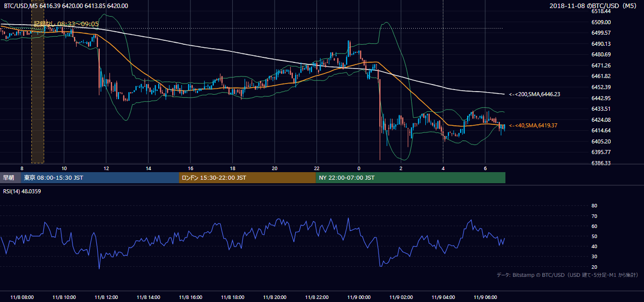Select the 早朝 session segment

coord(10,178)
